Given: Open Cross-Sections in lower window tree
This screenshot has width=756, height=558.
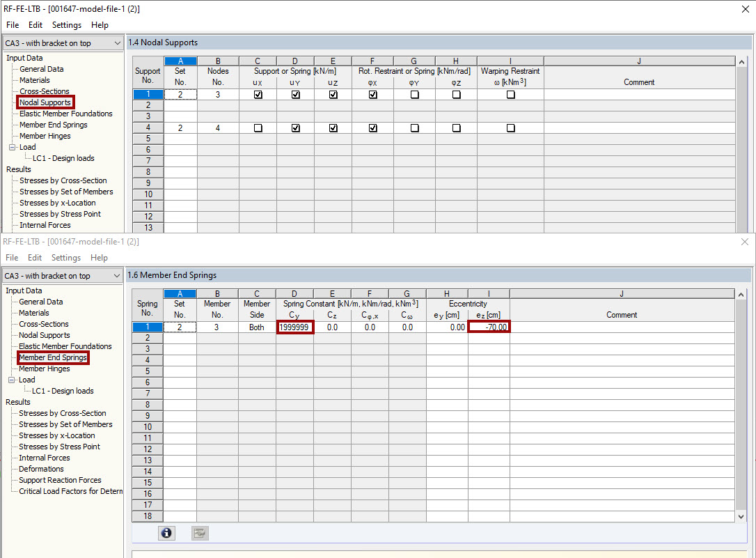Looking at the screenshot, I should 44,324.
